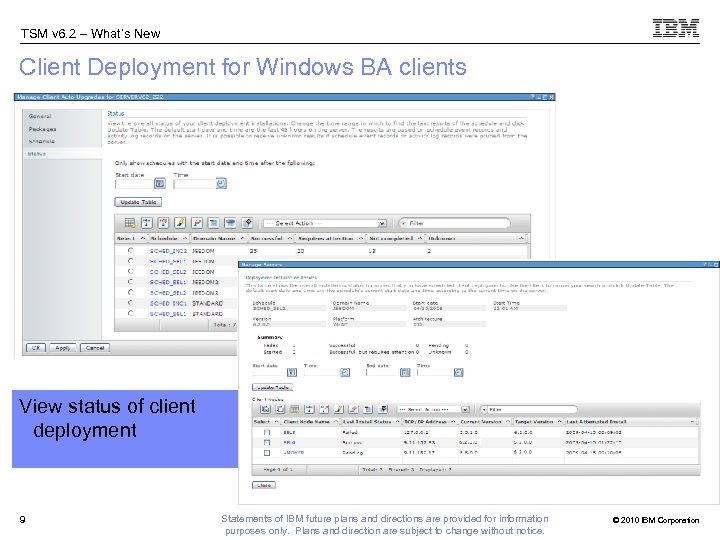The image size is (720, 540).
Task: Click the show filter row icon beside the table grid icon
Action: [x=146, y=223]
